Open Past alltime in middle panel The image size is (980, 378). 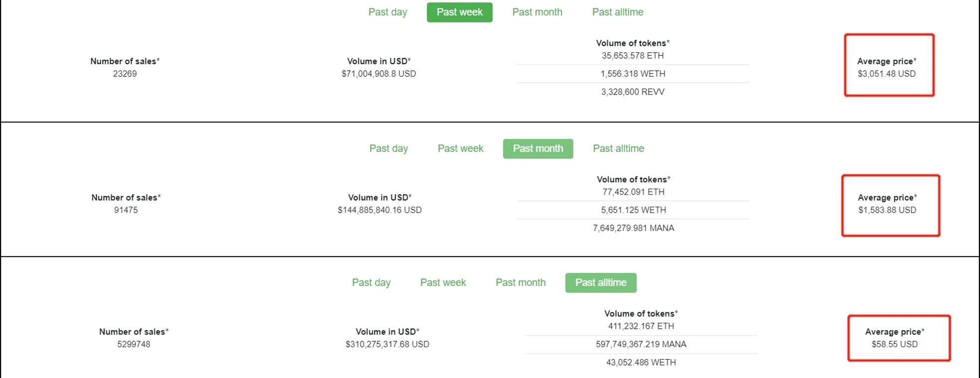[x=619, y=148]
